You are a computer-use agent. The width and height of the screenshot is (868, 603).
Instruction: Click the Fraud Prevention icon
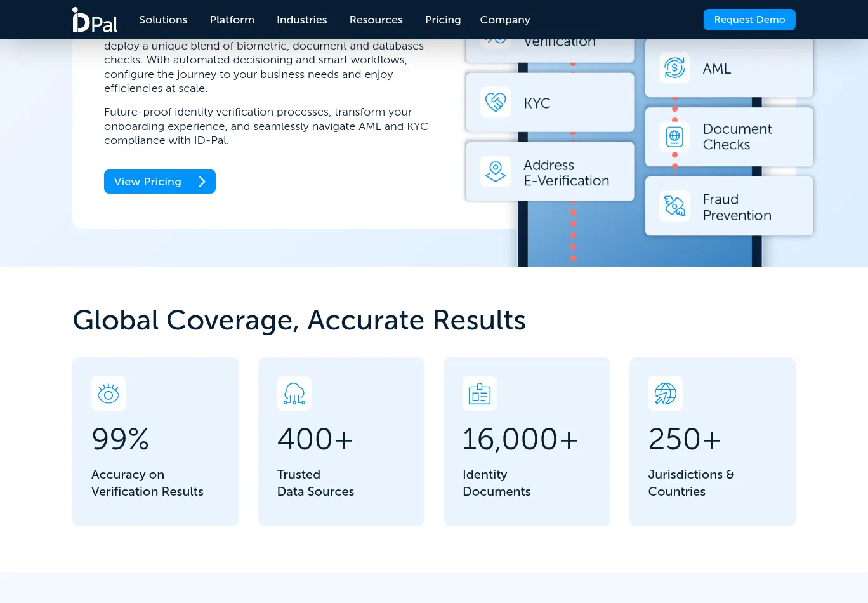click(674, 206)
